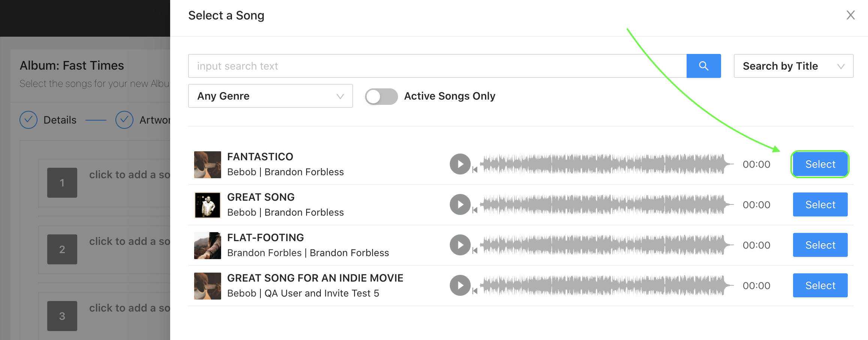Click the GREAT SONG album thumbnail
This screenshot has height=340, width=868.
[207, 205]
